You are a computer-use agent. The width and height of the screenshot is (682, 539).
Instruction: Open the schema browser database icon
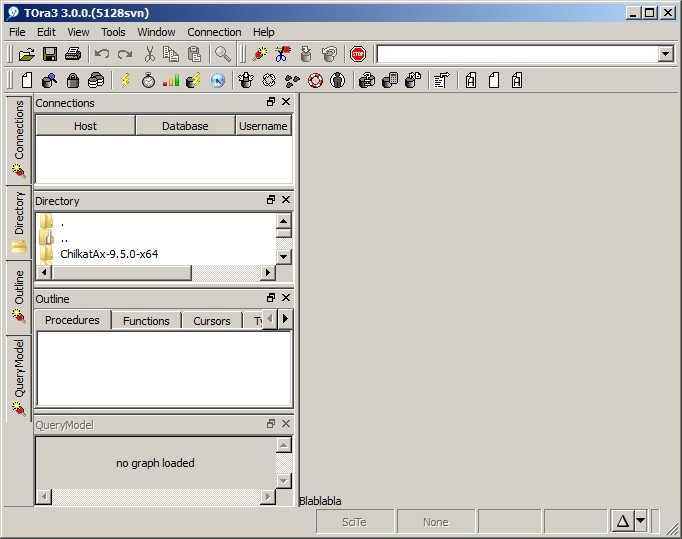[x=49, y=80]
